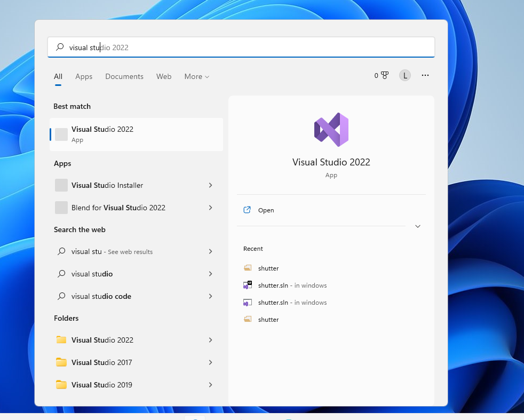Open Visual Studio 2022 best match result
This screenshot has width=524, height=420.
pyautogui.click(x=137, y=134)
